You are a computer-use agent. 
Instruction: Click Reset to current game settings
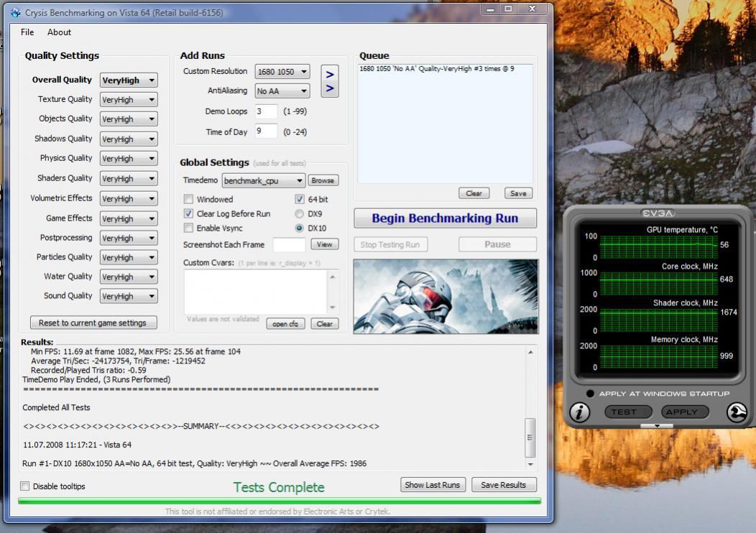coord(93,323)
